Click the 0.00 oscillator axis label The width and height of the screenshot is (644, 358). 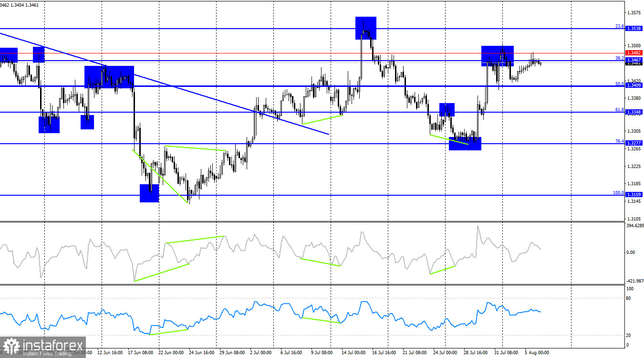click(x=631, y=253)
